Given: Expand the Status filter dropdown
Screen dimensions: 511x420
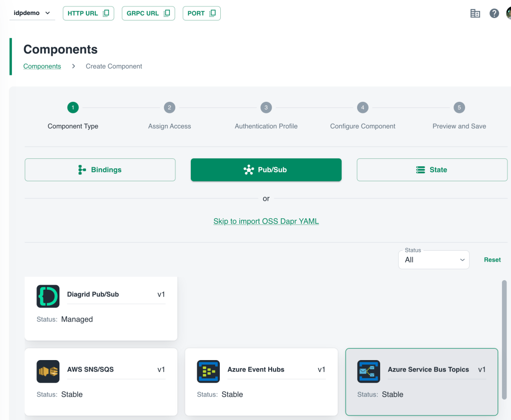Looking at the screenshot, I should click(434, 260).
